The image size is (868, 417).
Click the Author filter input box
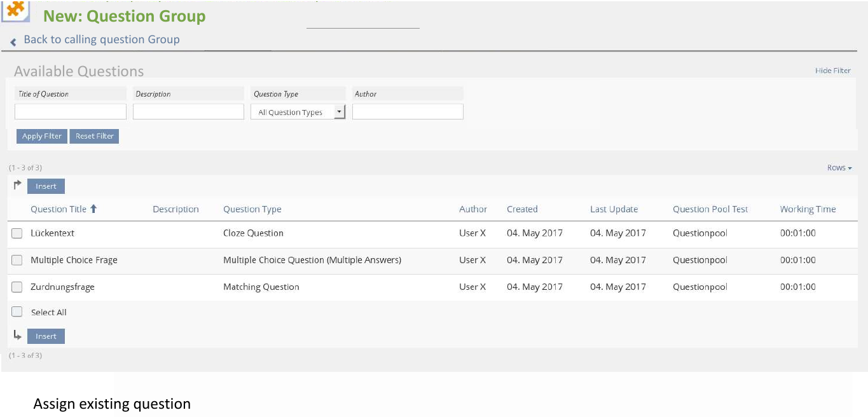point(408,113)
